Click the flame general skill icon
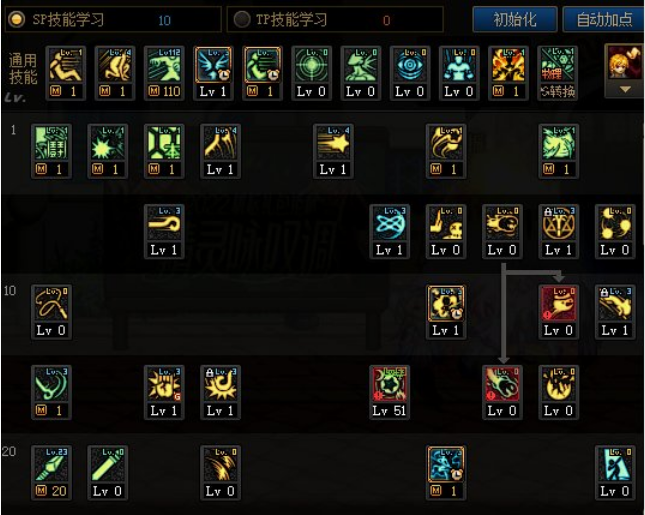The image size is (645, 515). (508, 73)
